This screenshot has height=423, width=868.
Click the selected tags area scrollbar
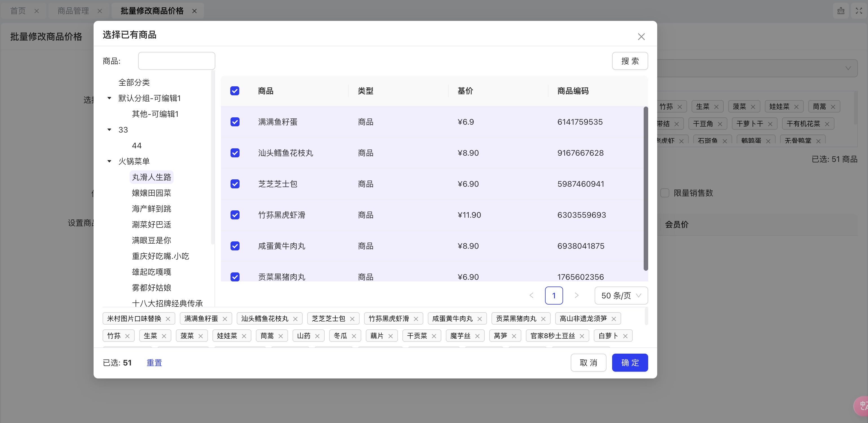pos(646,316)
